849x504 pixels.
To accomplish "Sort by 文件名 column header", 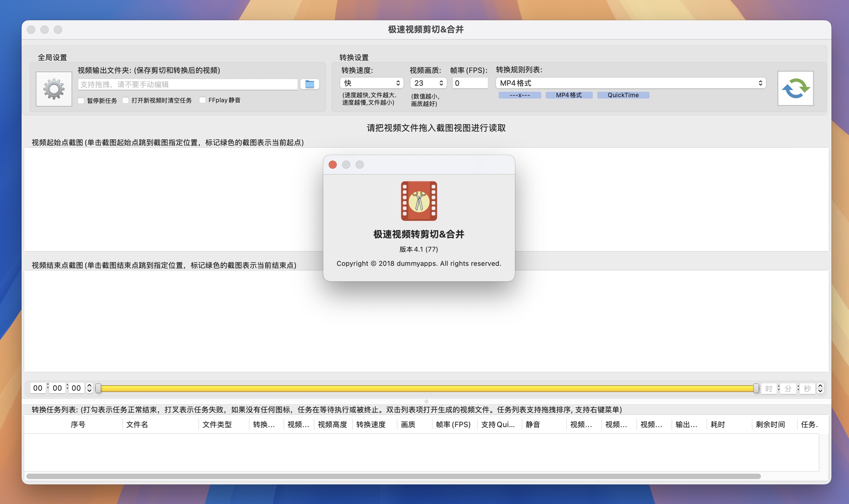I will point(161,424).
